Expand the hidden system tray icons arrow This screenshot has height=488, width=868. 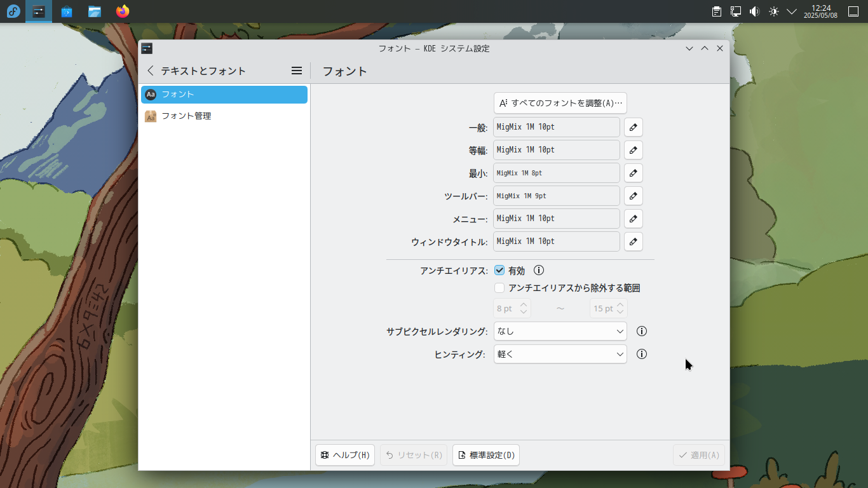click(x=792, y=11)
